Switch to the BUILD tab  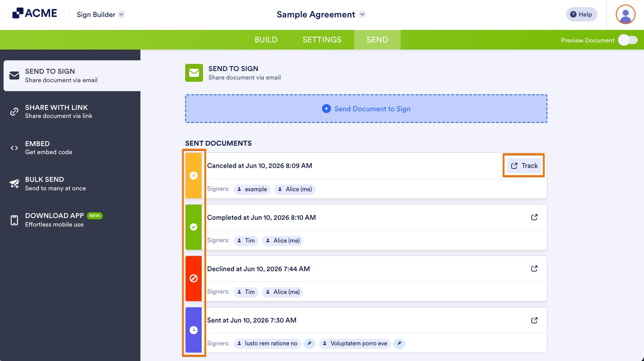[x=266, y=40]
